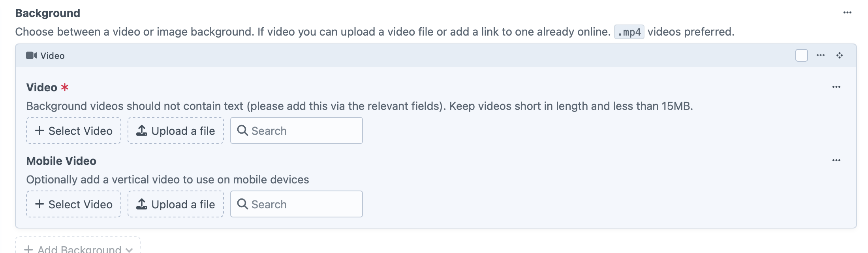868x253 pixels.
Task: Focus the Mobile Video Search input field
Action: click(297, 204)
